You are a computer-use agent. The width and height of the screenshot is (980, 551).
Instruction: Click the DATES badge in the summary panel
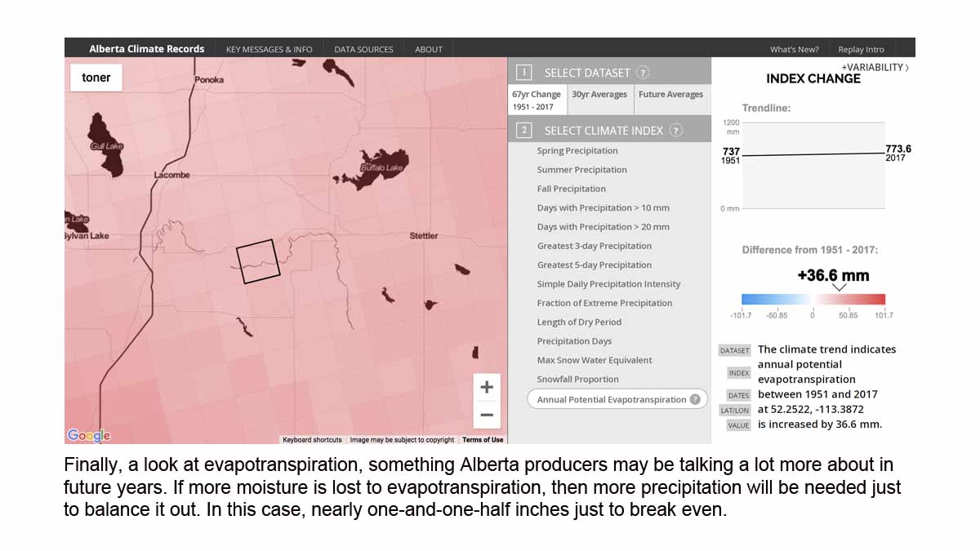pos(738,394)
